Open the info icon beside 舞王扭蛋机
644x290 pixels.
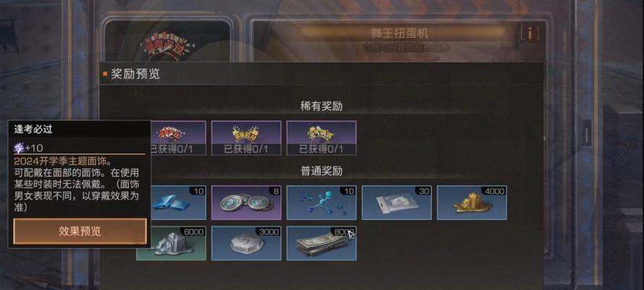click(530, 33)
